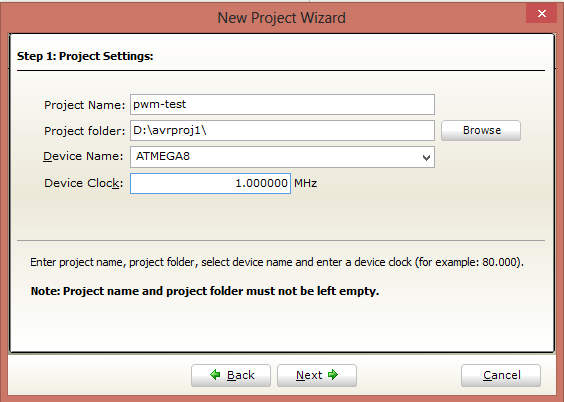Click the Device Name label
This screenshot has height=402, width=564.
pyautogui.click(x=83, y=156)
